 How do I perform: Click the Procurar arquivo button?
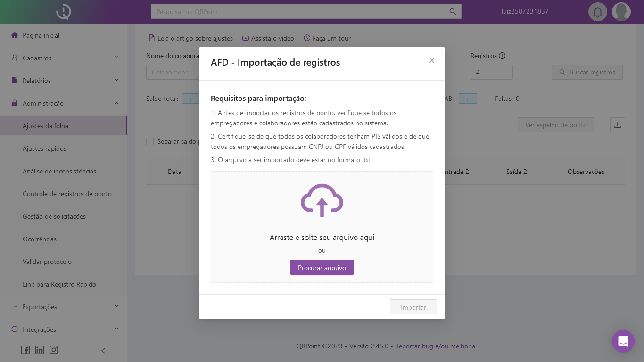[x=322, y=268]
